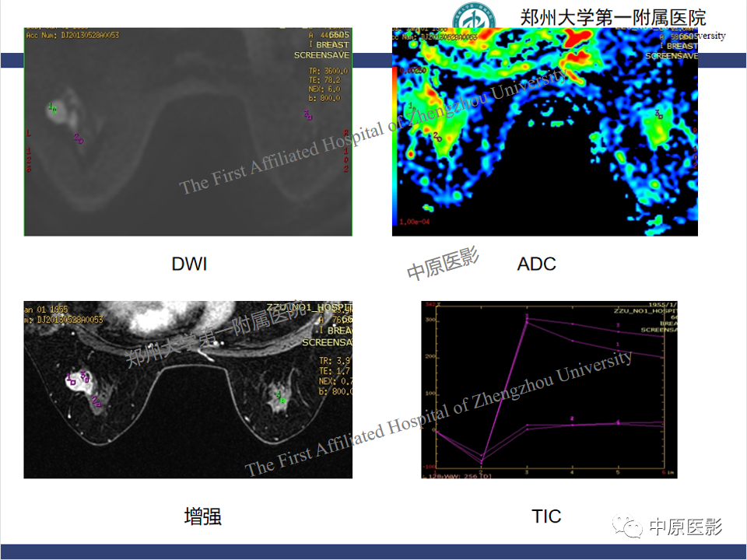Click the 'TIC' caption label
Image resolution: width=747 pixels, height=560 pixels.
click(546, 516)
